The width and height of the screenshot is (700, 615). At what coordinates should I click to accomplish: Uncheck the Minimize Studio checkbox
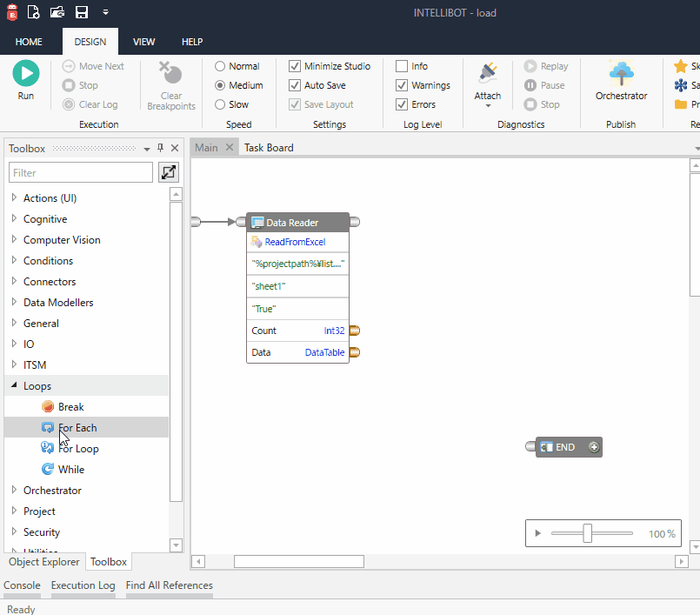point(294,65)
